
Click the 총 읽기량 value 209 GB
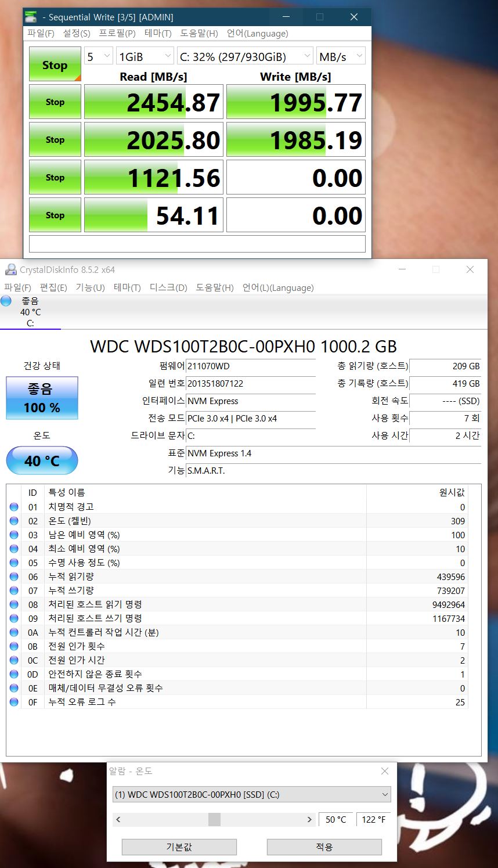click(x=445, y=366)
